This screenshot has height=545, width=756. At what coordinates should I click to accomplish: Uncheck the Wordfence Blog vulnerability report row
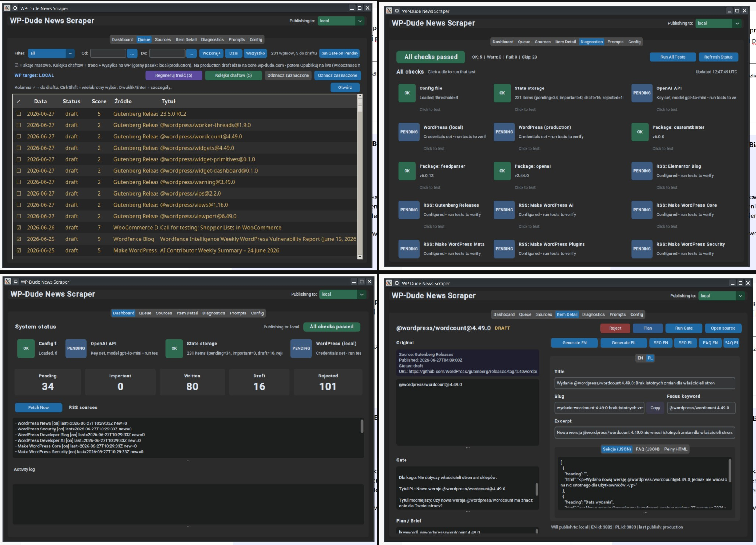19,239
